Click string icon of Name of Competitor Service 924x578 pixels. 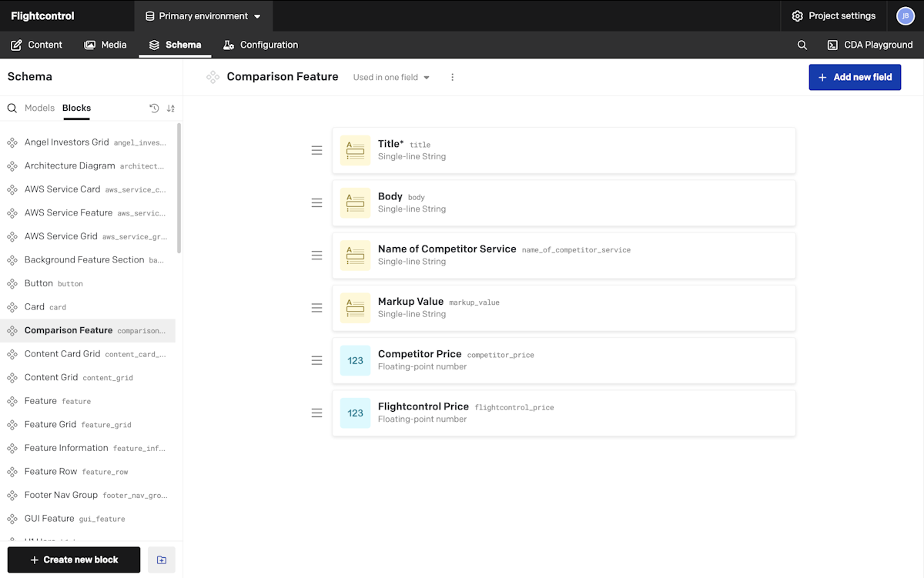(x=355, y=255)
